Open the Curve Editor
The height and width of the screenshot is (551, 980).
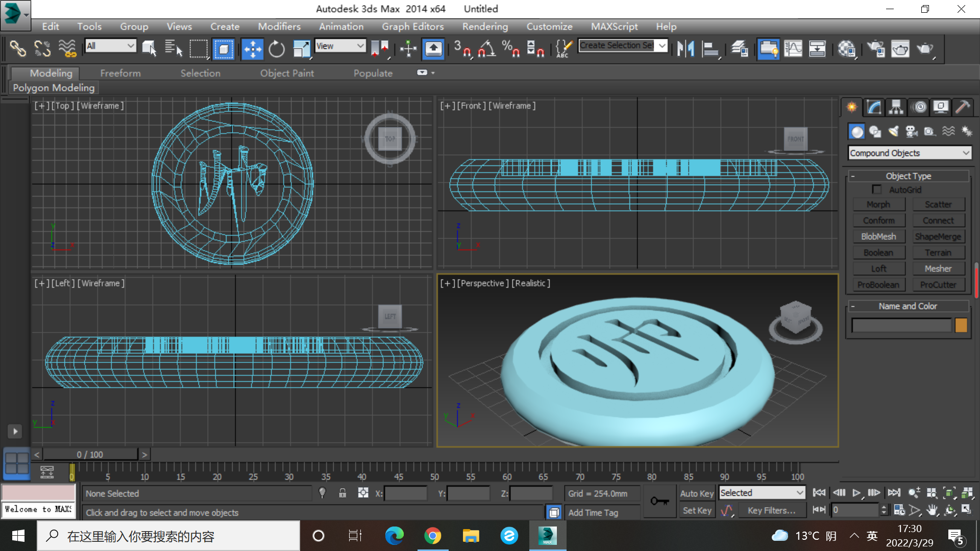(793, 48)
